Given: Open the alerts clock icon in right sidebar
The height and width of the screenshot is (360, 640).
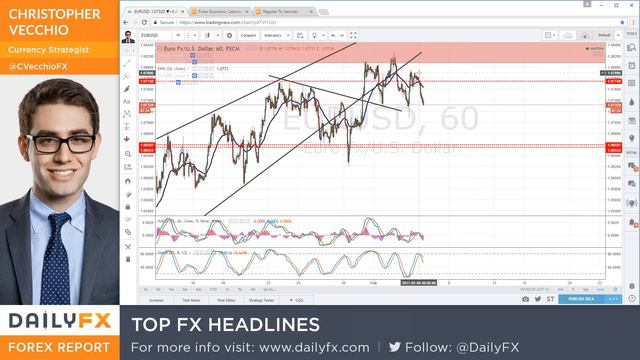Looking at the screenshot, I should (x=632, y=66).
